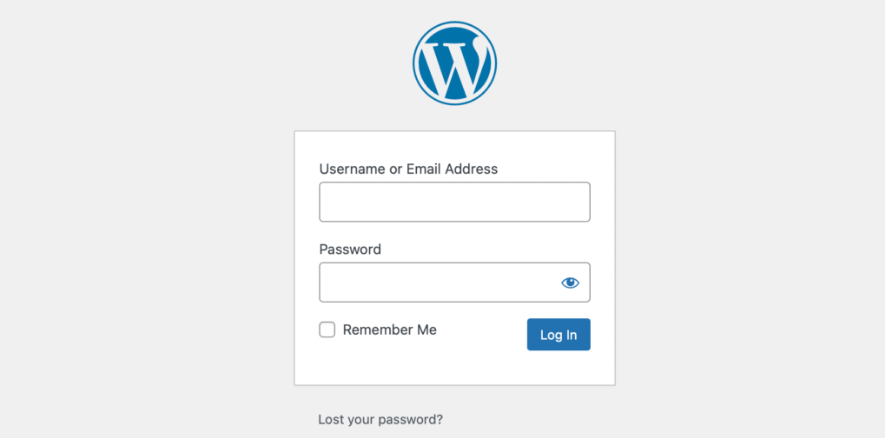Start password recovery via Lost your password
Image resolution: width=885 pixels, height=438 pixels.
(380, 420)
